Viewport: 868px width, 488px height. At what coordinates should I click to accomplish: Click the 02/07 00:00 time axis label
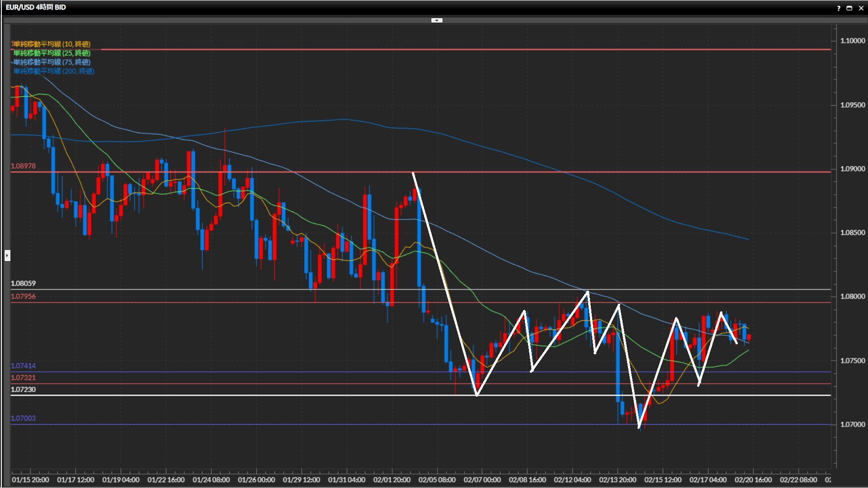(482, 480)
